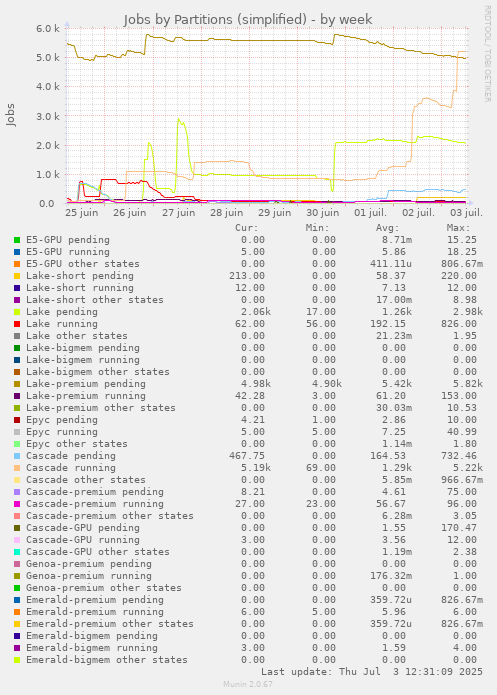The width and height of the screenshot is (497, 695).
Task: Click the Munin 2.0.67 footer text
Action: tap(248, 684)
